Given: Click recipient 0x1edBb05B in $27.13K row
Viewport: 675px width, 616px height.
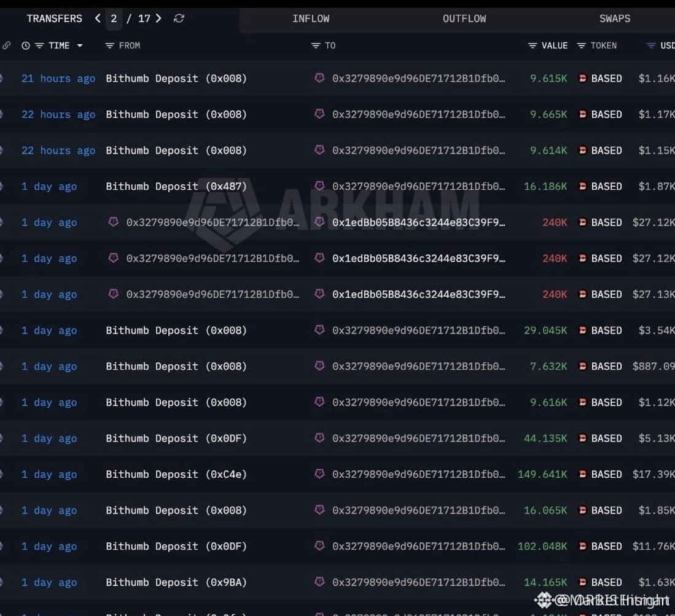Looking at the screenshot, I should 419,294.
